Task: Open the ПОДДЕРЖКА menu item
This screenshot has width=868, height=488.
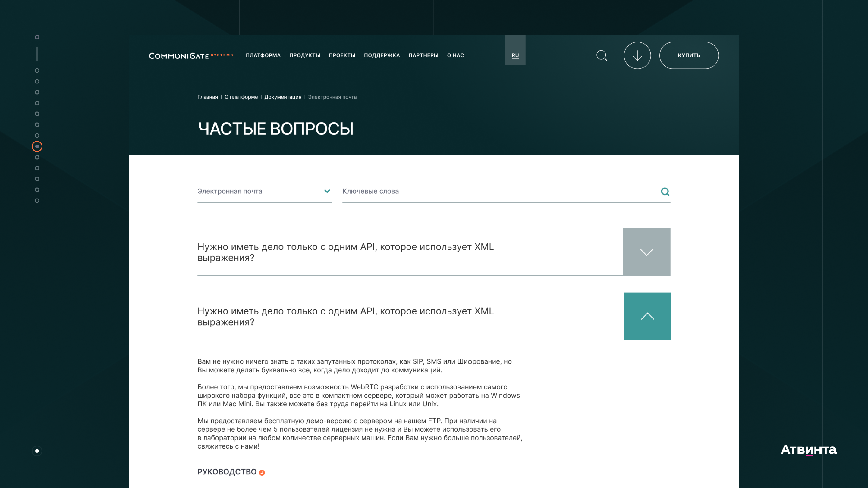Action: 382,55
